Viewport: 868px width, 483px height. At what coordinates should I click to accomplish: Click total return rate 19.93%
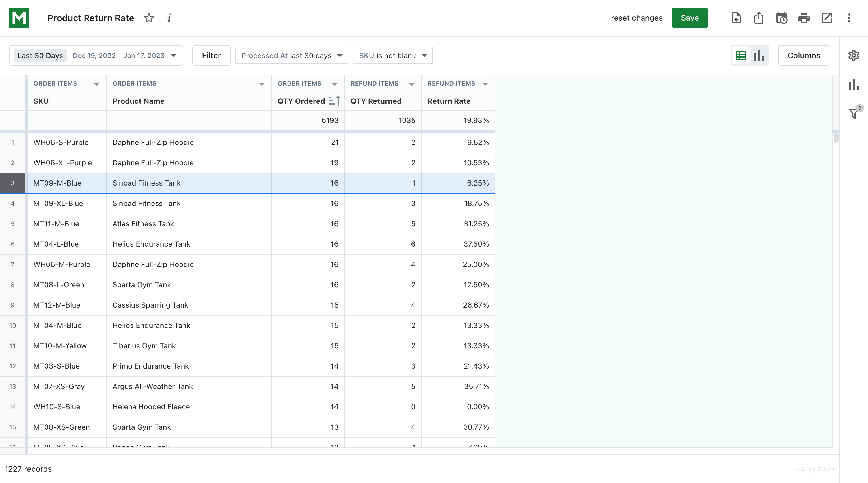(476, 120)
